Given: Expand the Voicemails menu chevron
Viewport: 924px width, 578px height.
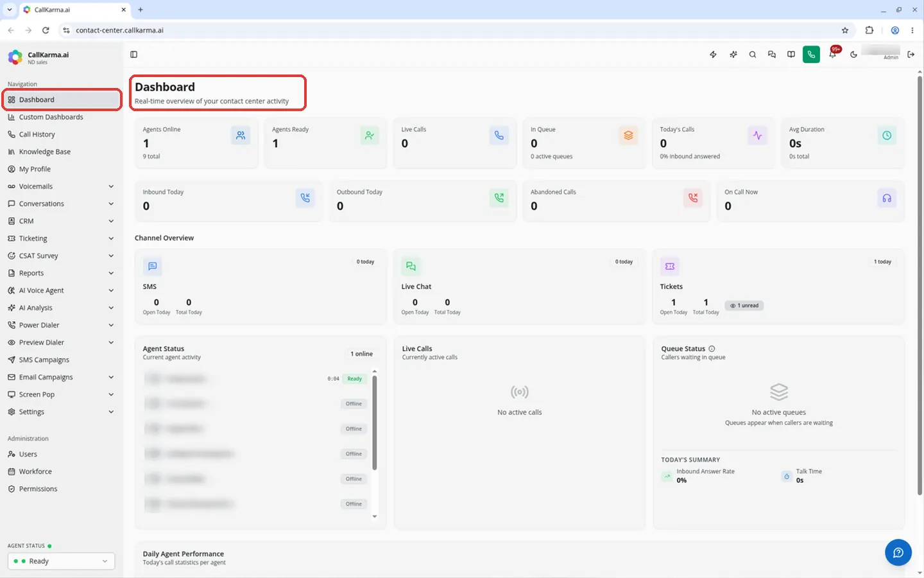Looking at the screenshot, I should coord(111,186).
